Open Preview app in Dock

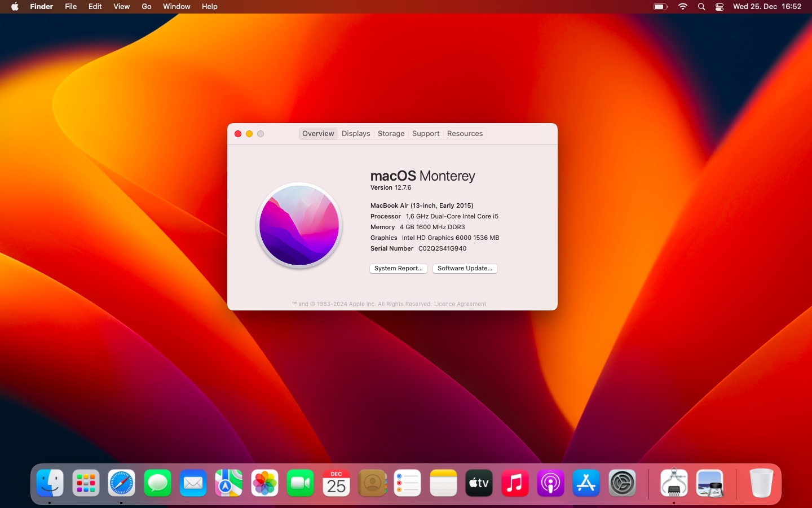pyautogui.click(x=710, y=483)
